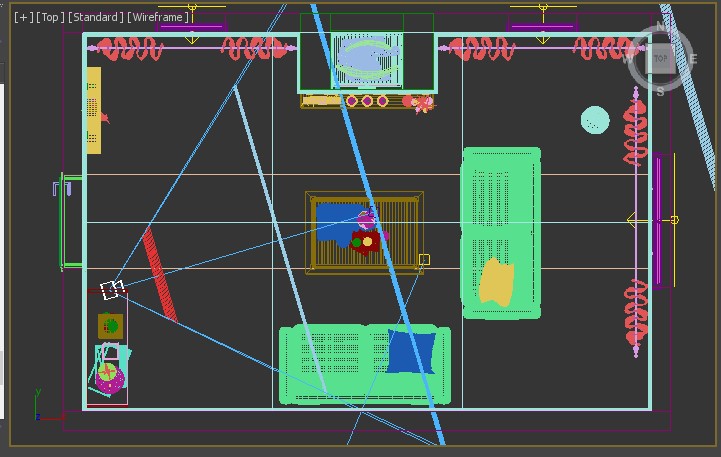721x457 pixels.
Task: Select the blue pillow on the green sofa
Action: click(x=411, y=351)
